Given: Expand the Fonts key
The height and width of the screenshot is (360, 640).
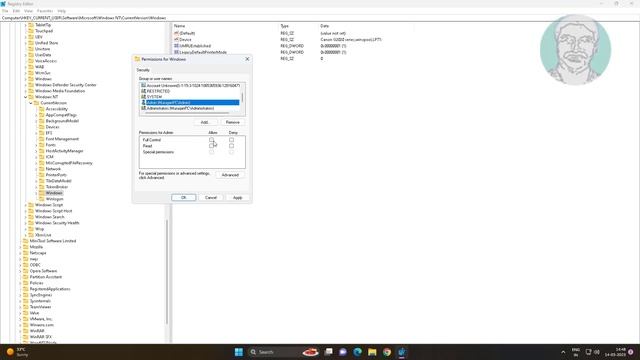Looking at the screenshot, I should click(x=36, y=145).
